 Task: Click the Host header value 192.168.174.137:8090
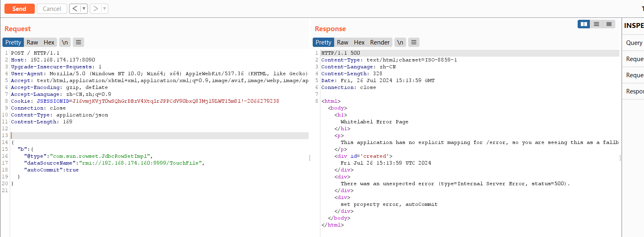pyautogui.click(x=63, y=60)
